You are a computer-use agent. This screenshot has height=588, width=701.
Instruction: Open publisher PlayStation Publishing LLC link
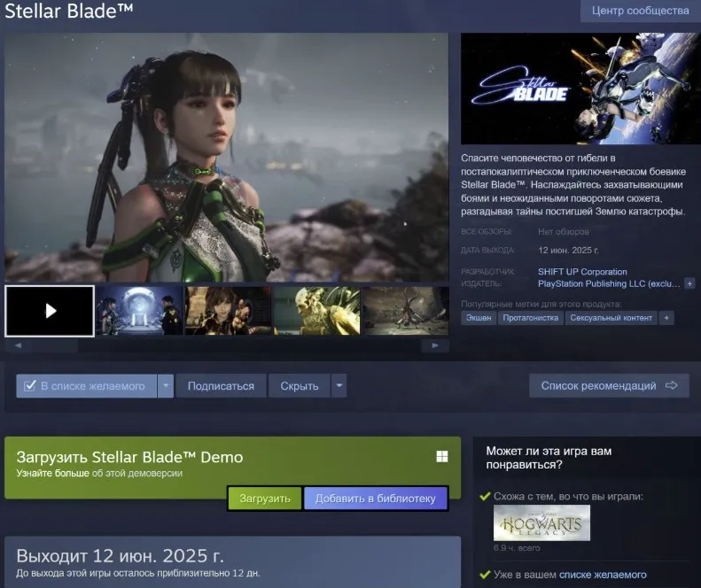click(609, 283)
